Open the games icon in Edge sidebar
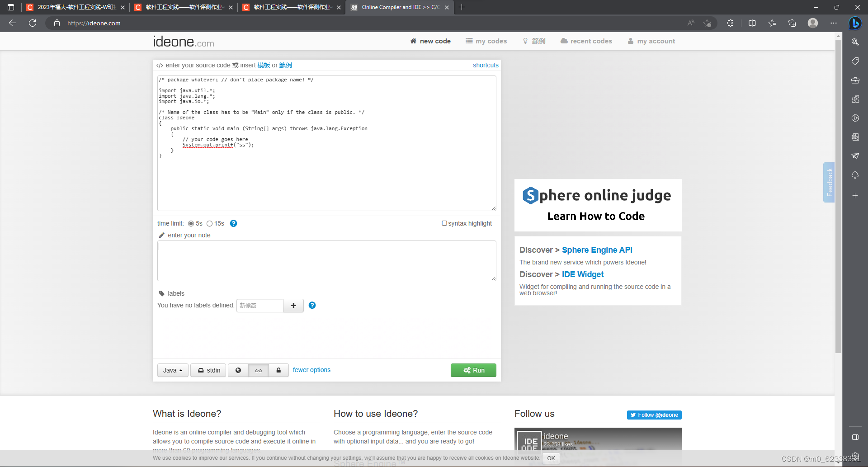This screenshot has height=467, width=868. click(855, 99)
